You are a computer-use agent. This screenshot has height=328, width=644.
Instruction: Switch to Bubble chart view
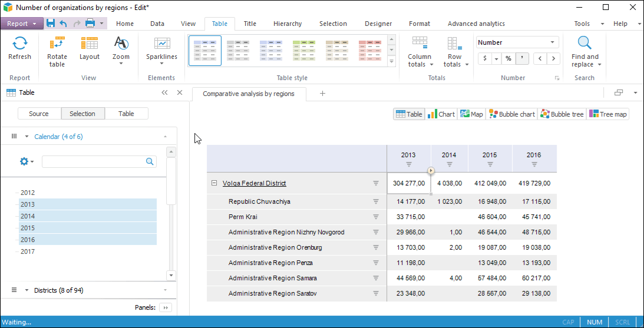click(x=511, y=114)
